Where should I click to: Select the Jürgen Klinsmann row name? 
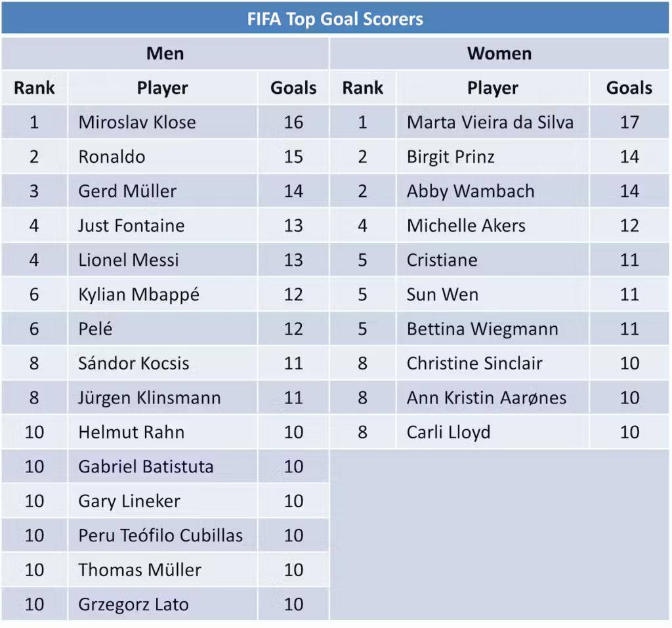click(x=150, y=398)
